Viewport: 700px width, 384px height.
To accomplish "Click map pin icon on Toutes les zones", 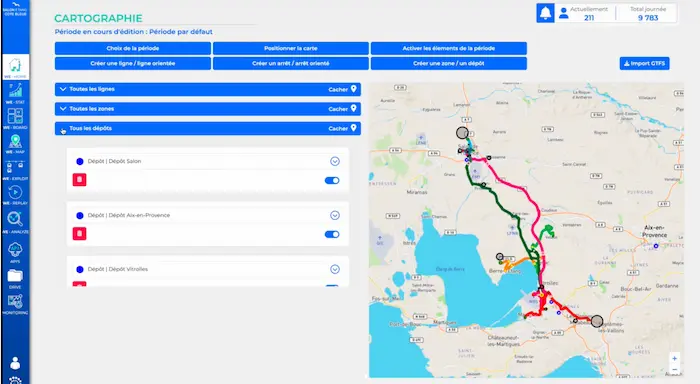I will pos(354,109).
